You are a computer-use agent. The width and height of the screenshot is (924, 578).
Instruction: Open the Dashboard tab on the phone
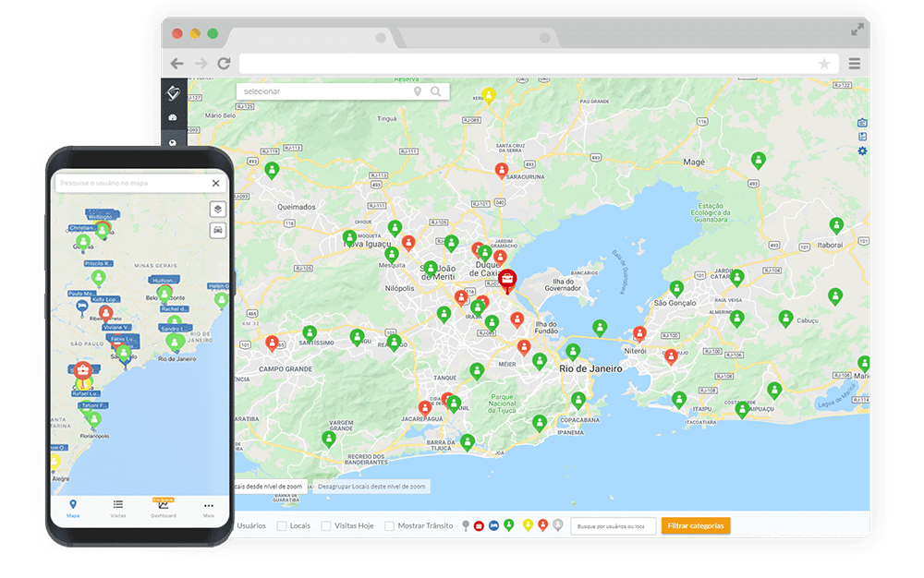[164, 509]
